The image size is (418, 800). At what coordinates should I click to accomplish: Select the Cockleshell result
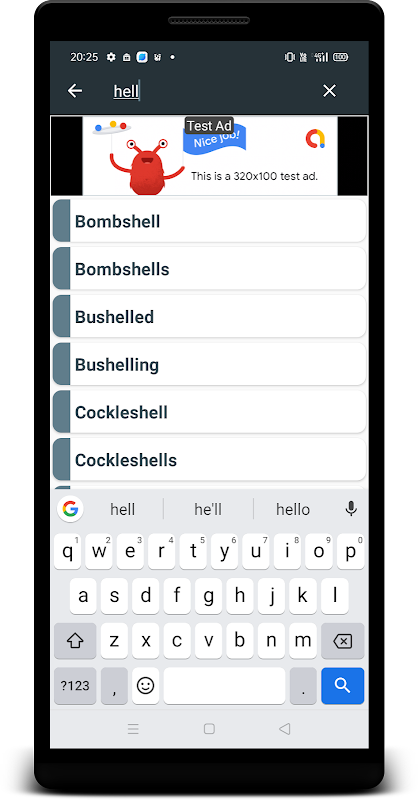point(209,412)
